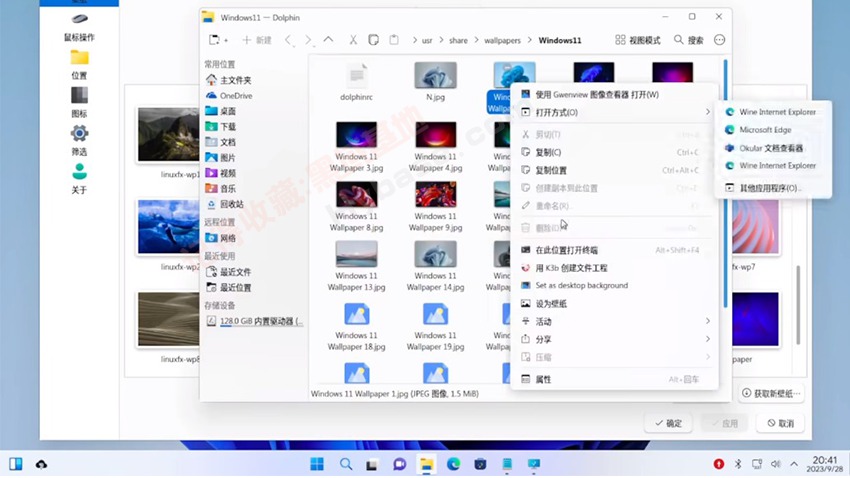Open the Dolphin overflow menu icon
The width and height of the screenshot is (850, 478).
(x=719, y=40)
